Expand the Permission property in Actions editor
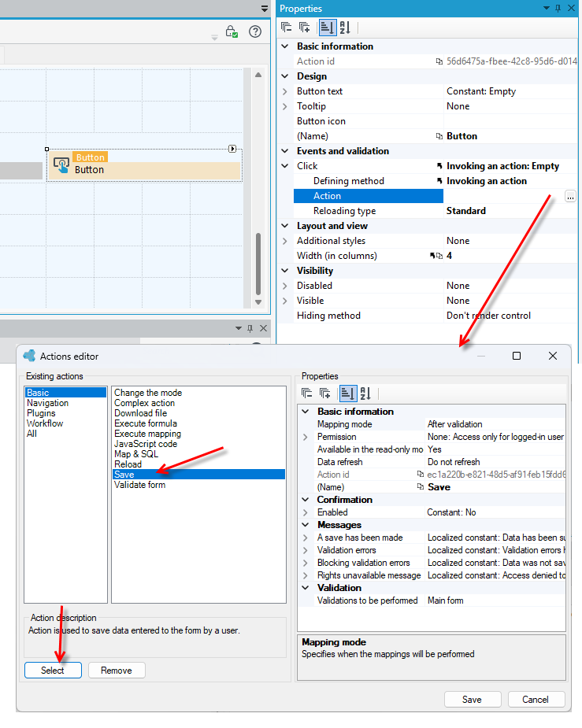Screen dimensions: 582x728 tap(306, 437)
